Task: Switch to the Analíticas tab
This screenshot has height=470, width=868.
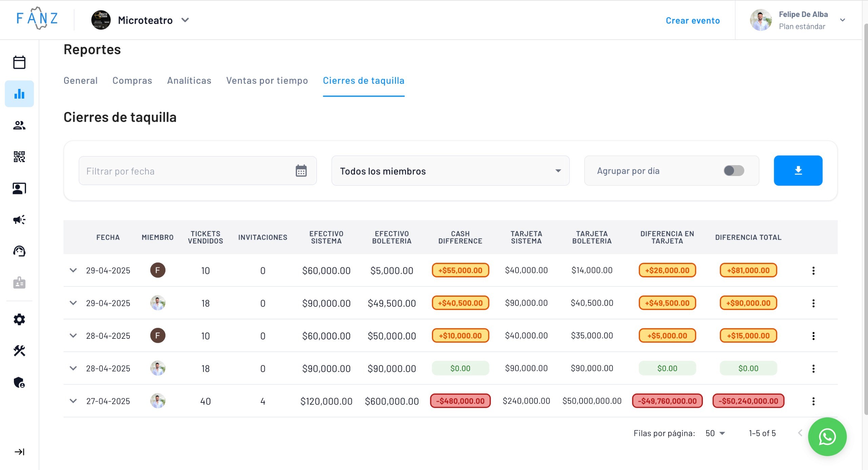Action: (x=189, y=81)
